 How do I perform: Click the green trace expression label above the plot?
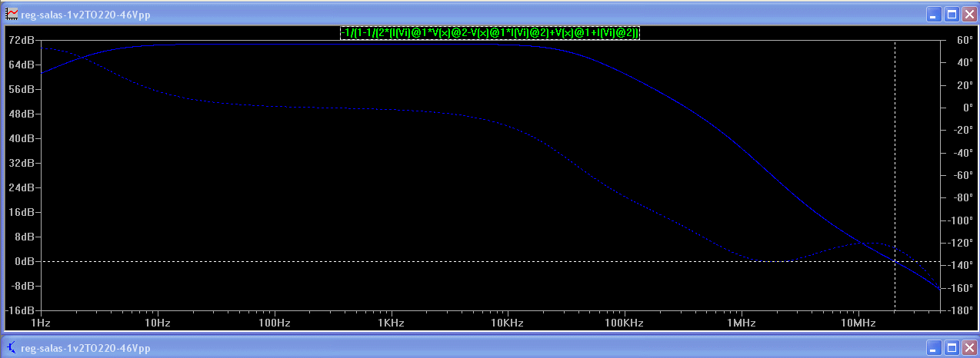coord(490,33)
